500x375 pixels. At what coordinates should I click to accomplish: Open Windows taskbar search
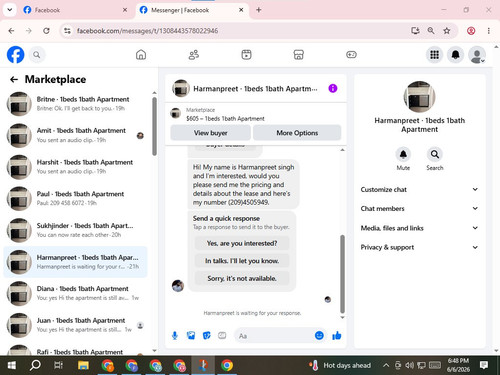point(35,365)
